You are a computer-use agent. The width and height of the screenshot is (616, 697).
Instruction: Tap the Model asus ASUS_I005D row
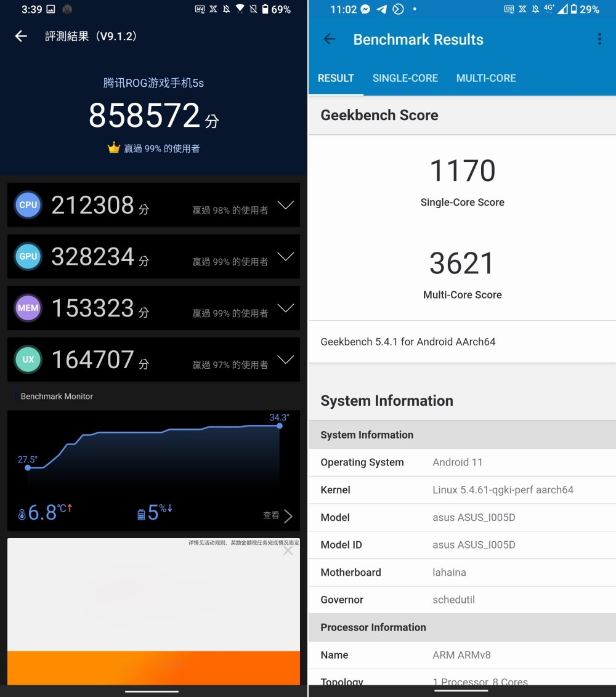462,517
